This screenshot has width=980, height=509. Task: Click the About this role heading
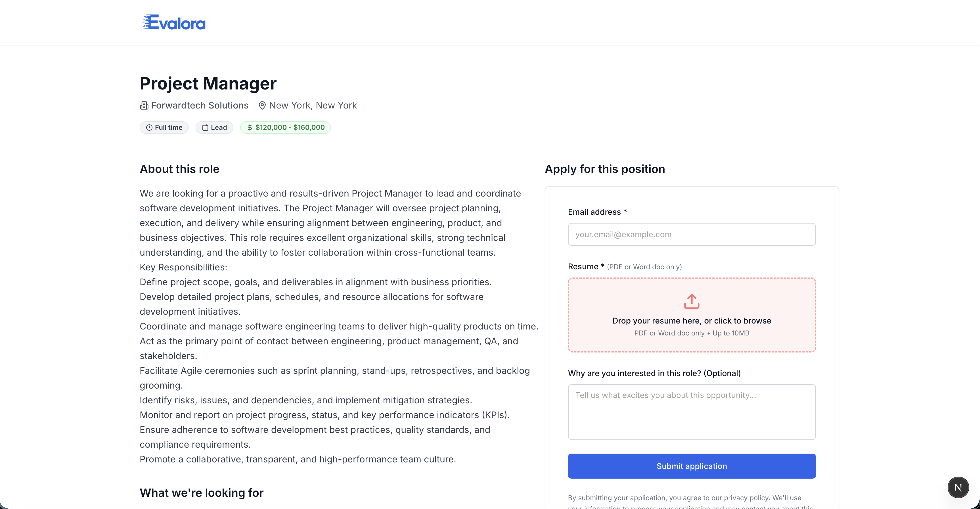(180, 169)
